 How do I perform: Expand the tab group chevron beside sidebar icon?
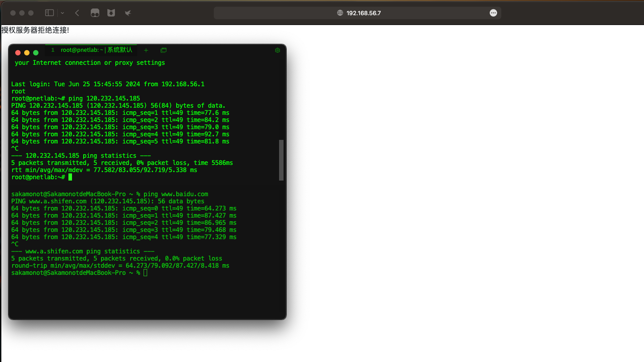[x=62, y=13]
